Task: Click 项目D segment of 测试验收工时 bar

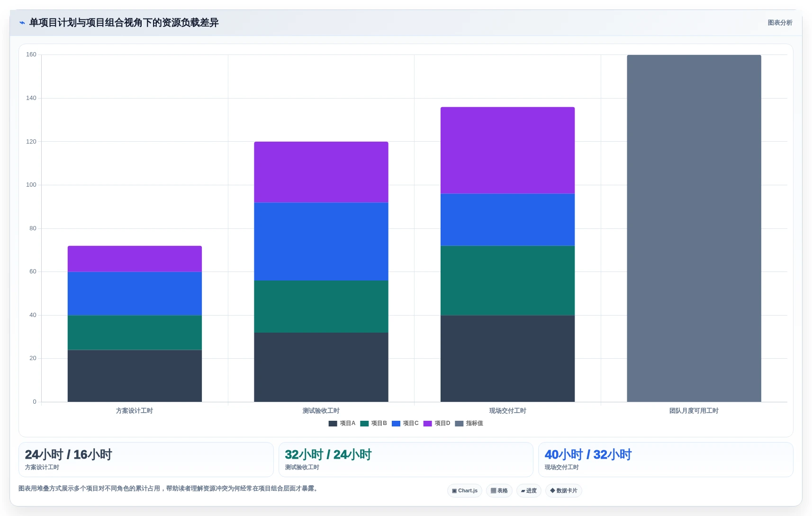Action: (321, 172)
